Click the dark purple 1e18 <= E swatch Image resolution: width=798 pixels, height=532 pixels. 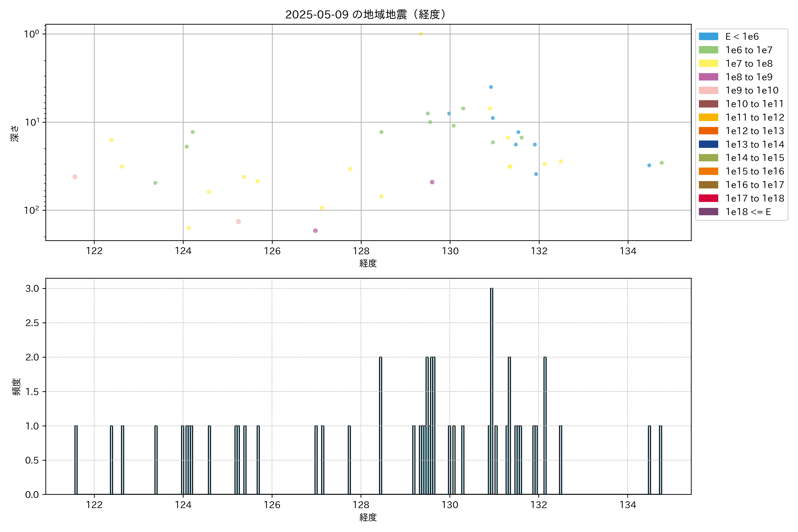pos(708,212)
